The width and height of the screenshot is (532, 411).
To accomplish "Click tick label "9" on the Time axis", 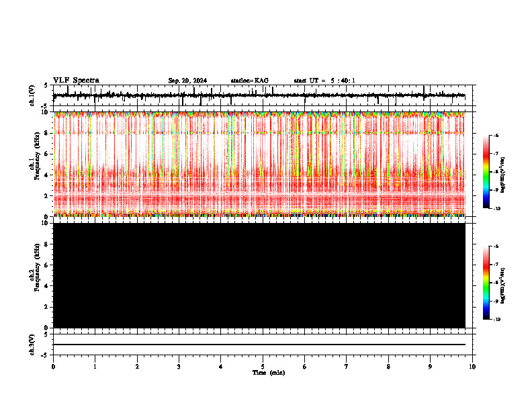I will (430, 367).
